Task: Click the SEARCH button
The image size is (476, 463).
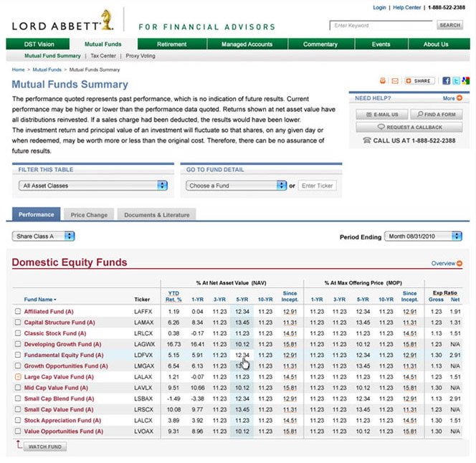Action: coord(450,25)
